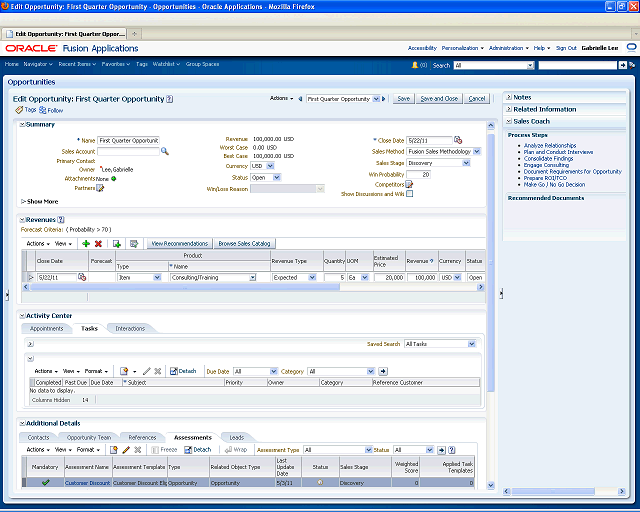
Task: Expand the Related Information panel
Action: (x=509, y=109)
